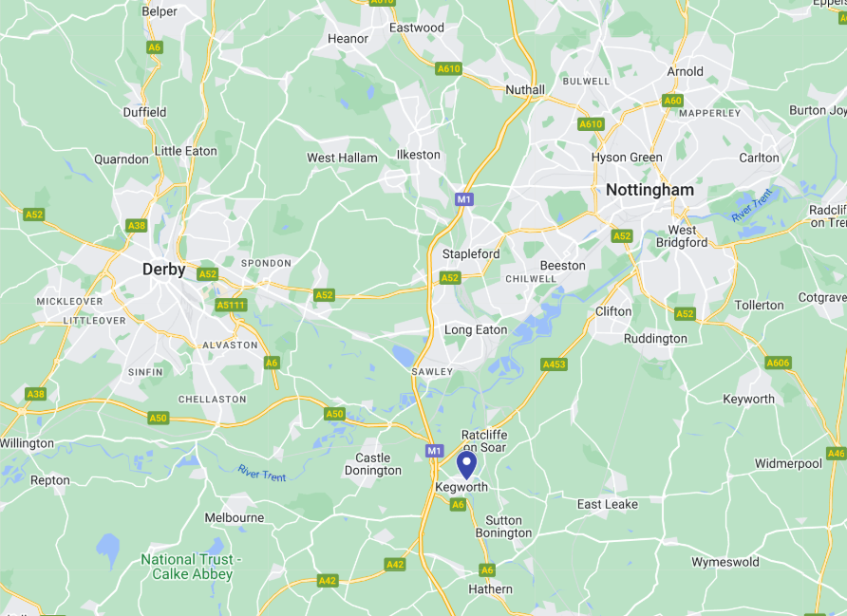
Task: Click the Long Eaton town label
Action: [x=476, y=330]
